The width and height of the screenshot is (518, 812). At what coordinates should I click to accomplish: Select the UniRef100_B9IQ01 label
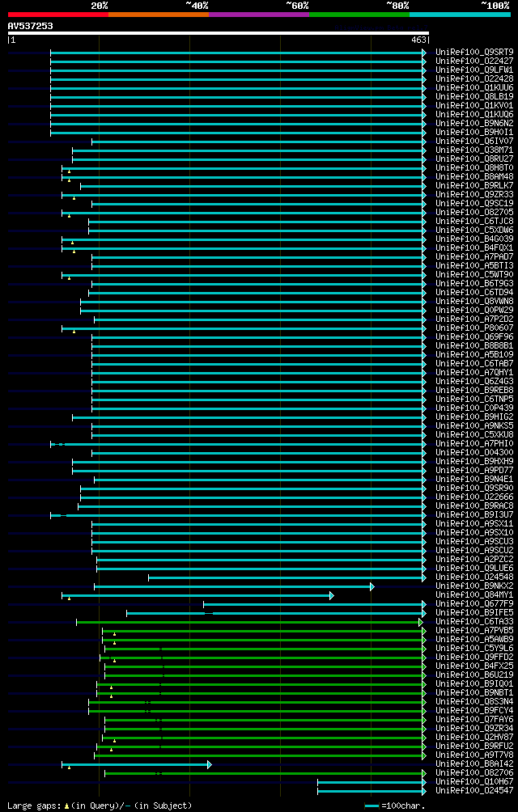474,684
